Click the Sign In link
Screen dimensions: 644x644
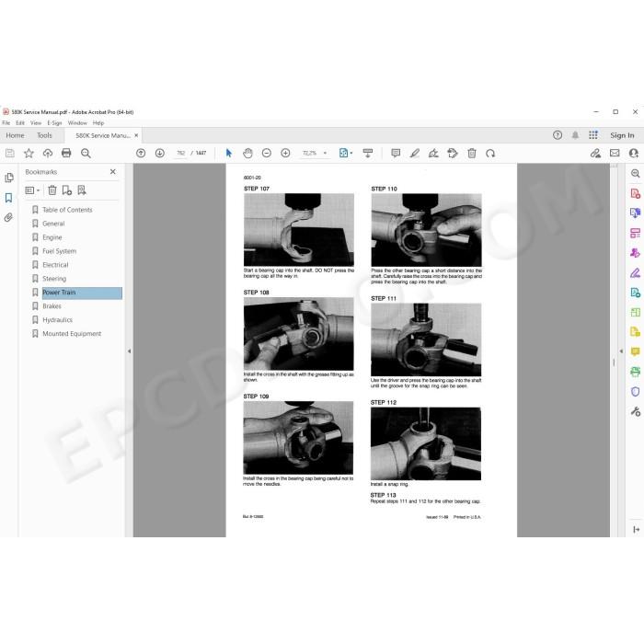pos(622,135)
